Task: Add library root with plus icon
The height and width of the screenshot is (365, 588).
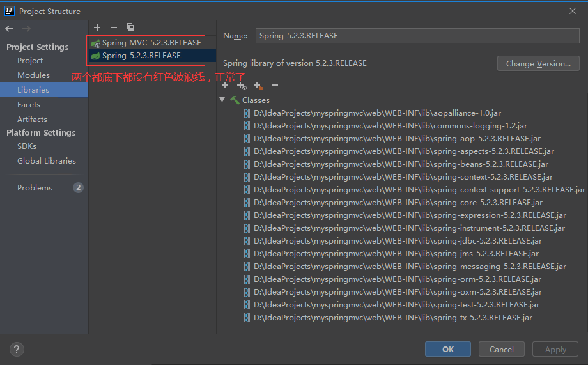Action: tap(225, 86)
